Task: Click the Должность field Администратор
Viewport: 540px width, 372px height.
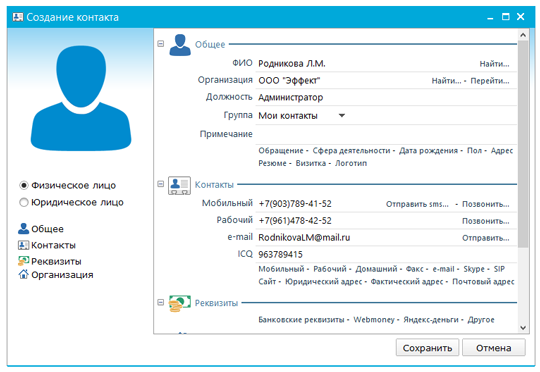Action: 386,97
